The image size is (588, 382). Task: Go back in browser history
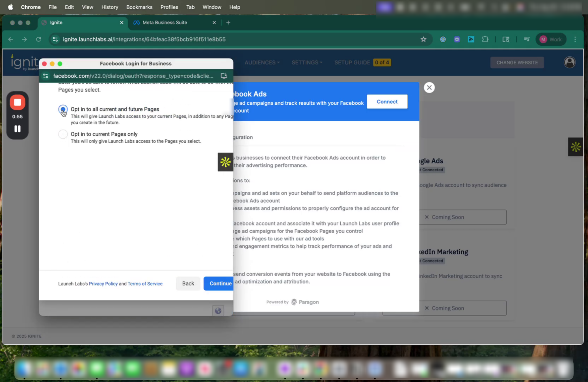[x=11, y=39]
